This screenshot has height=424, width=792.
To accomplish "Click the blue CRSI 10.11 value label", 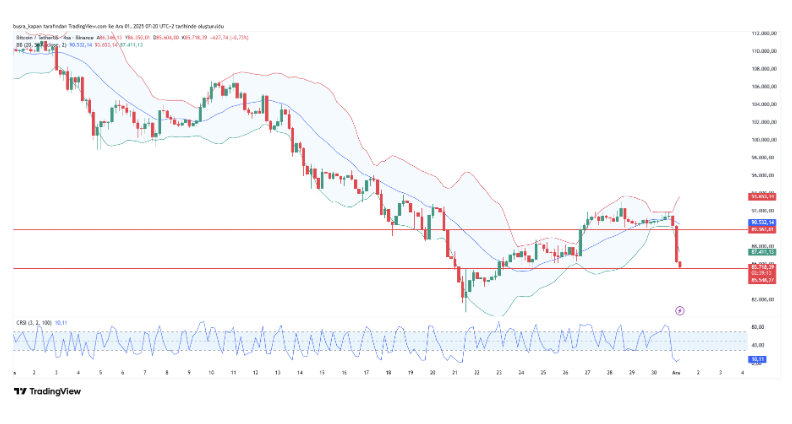I will tap(758, 358).
